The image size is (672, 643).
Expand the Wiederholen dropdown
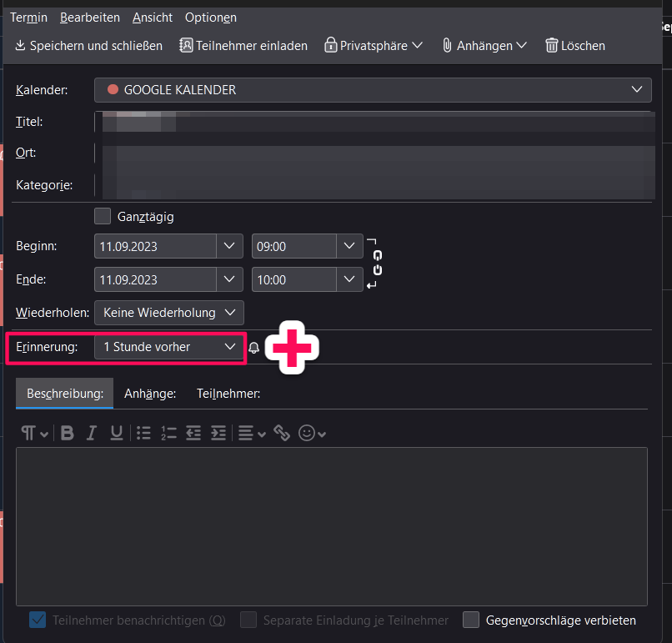tap(169, 313)
